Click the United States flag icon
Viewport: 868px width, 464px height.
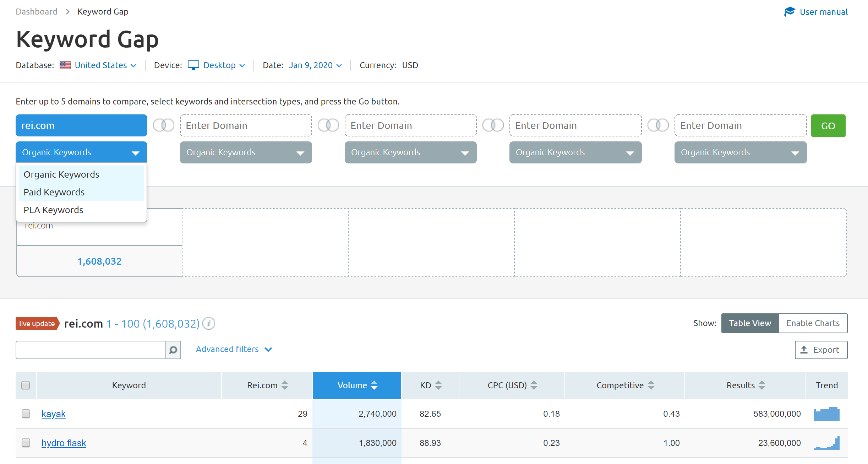65,65
